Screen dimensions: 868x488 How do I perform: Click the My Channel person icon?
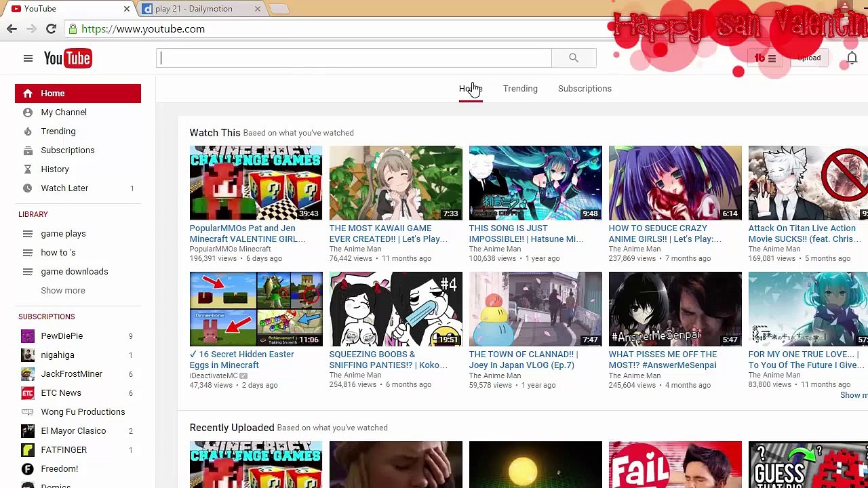28,112
